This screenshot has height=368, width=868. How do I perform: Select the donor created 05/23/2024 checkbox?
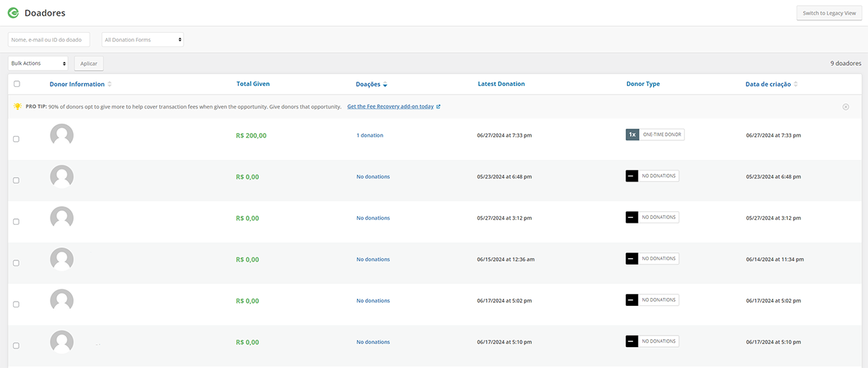[x=17, y=180]
